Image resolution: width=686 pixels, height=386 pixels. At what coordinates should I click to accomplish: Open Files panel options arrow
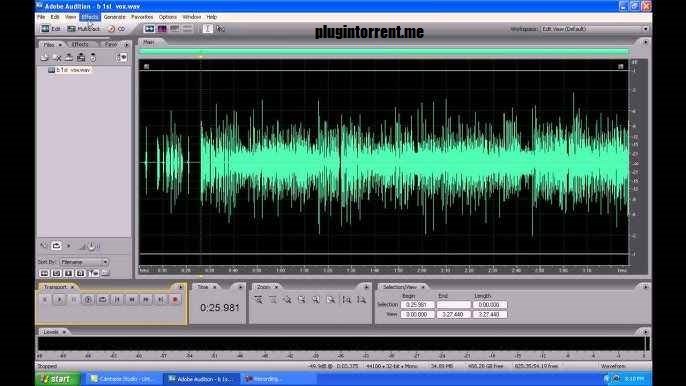point(126,45)
